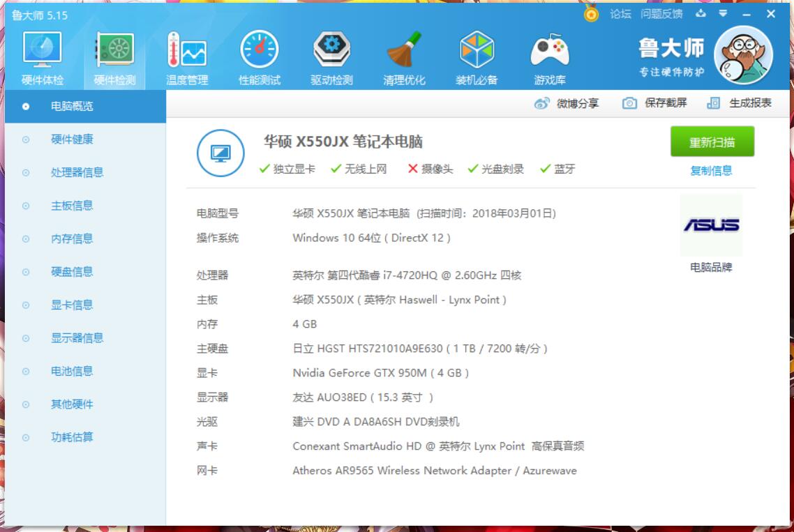This screenshot has width=794, height=532.
Task: Select 硬件检测 hardware detection icon
Action: pyautogui.click(x=115, y=58)
